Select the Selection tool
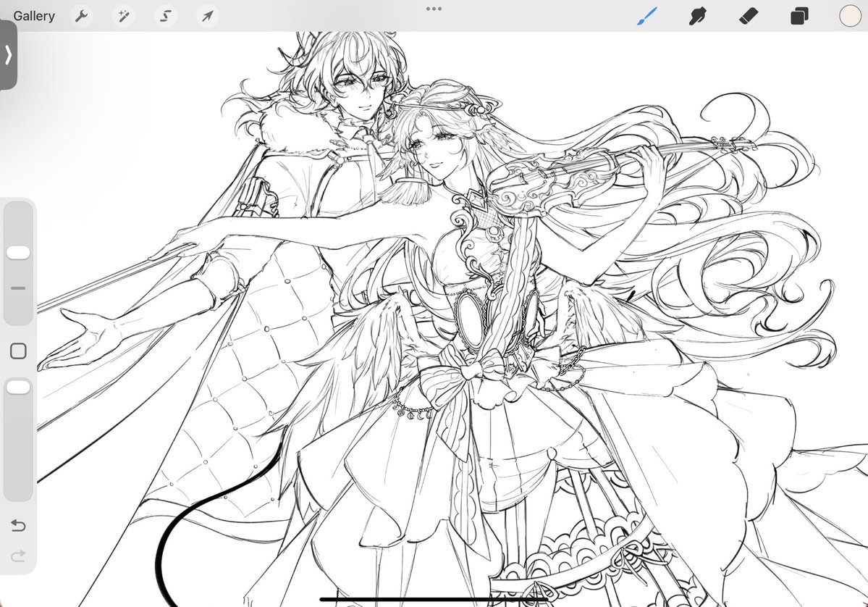Image resolution: width=868 pixels, height=607 pixels. point(166,16)
